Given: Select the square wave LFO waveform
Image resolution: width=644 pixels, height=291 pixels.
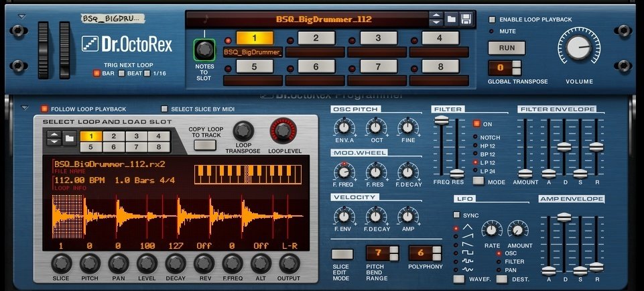Looking at the screenshot, I should pos(467,252).
